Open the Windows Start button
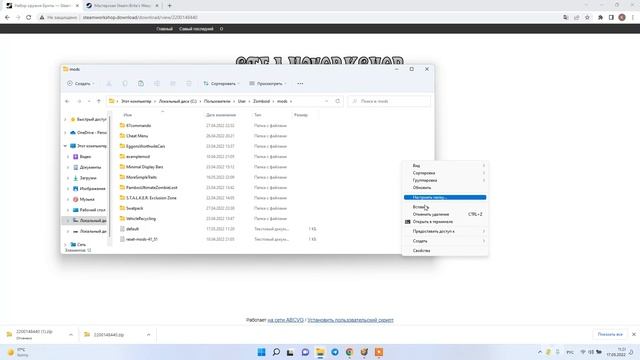Screen dimensions: 640x360 (x=262, y=352)
